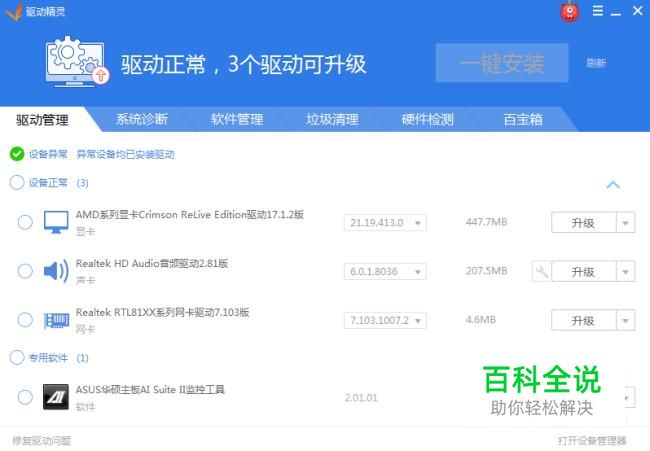Viewport: 650px width, 451px height.
Task: Minimize the 驱动精灵 window
Action: [616, 14]
